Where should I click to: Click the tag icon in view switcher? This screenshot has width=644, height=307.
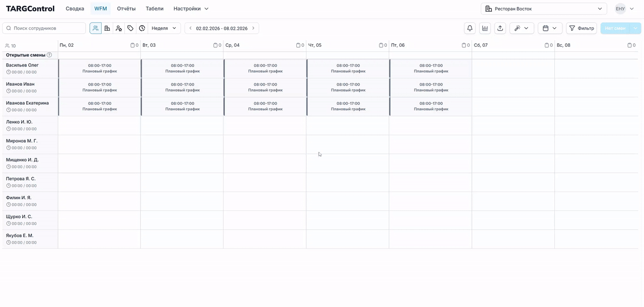(x=130, y=28)
